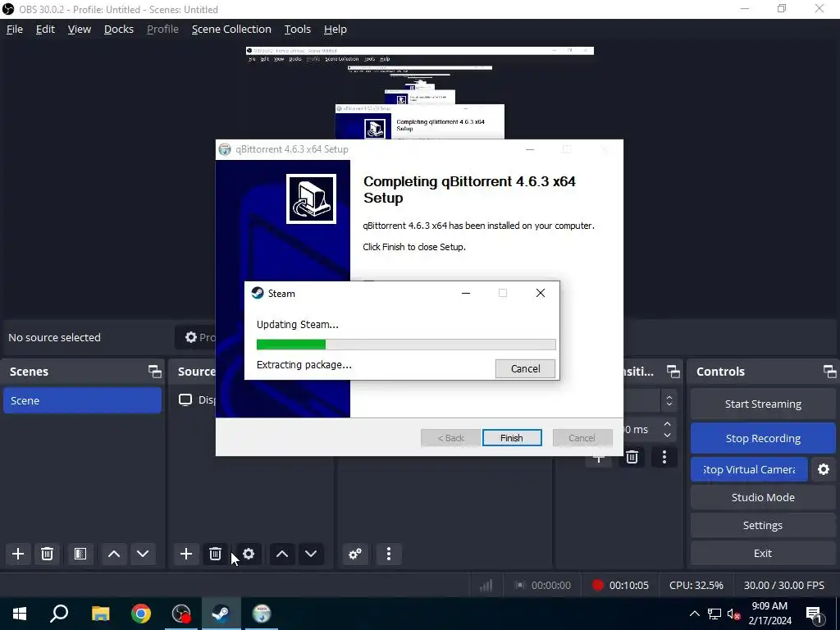
Task: Open the File menu
Action: [15, 29]
